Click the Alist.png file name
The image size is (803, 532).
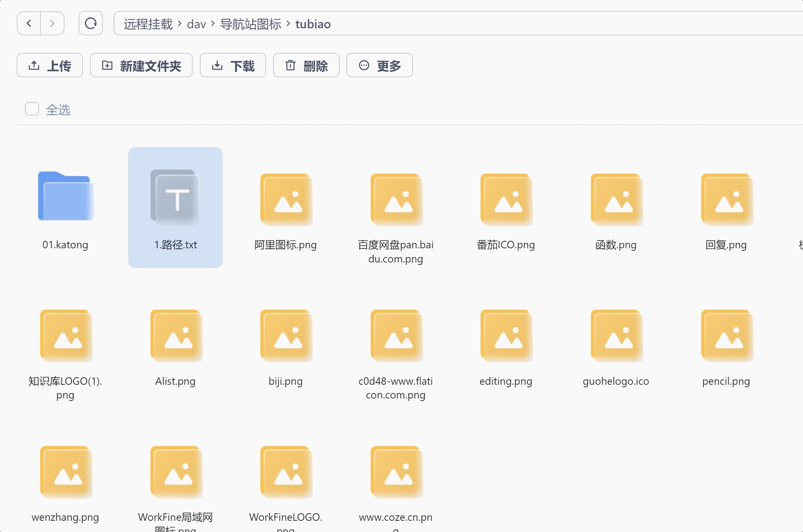coord(175,381)
